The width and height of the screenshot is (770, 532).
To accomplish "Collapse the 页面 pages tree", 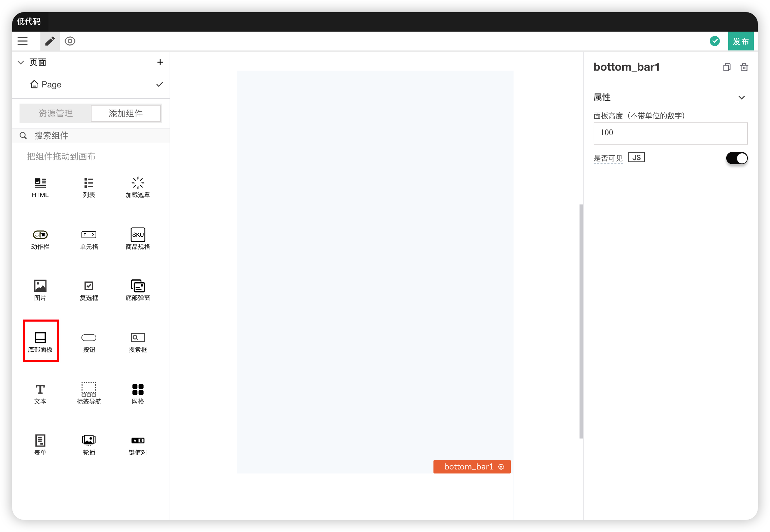I will 21,63.
